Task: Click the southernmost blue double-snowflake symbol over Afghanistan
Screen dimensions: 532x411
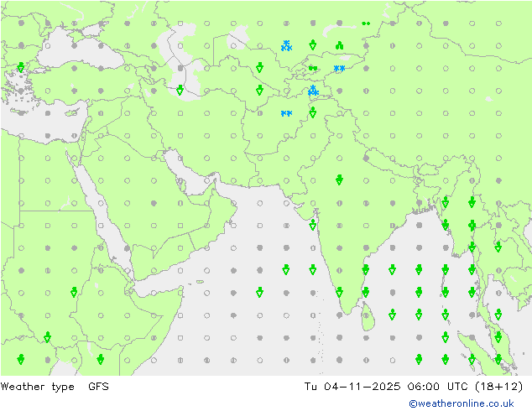Action: coord(286,113)
